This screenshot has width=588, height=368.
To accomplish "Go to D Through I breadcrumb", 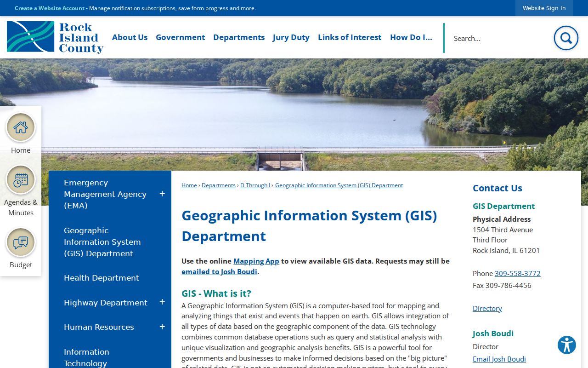I will 255,185.
